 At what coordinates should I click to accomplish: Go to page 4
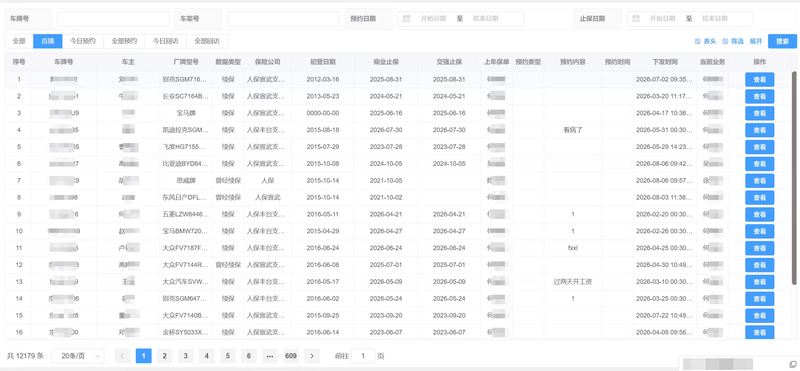pyautogui.click(x=207, y=356)
